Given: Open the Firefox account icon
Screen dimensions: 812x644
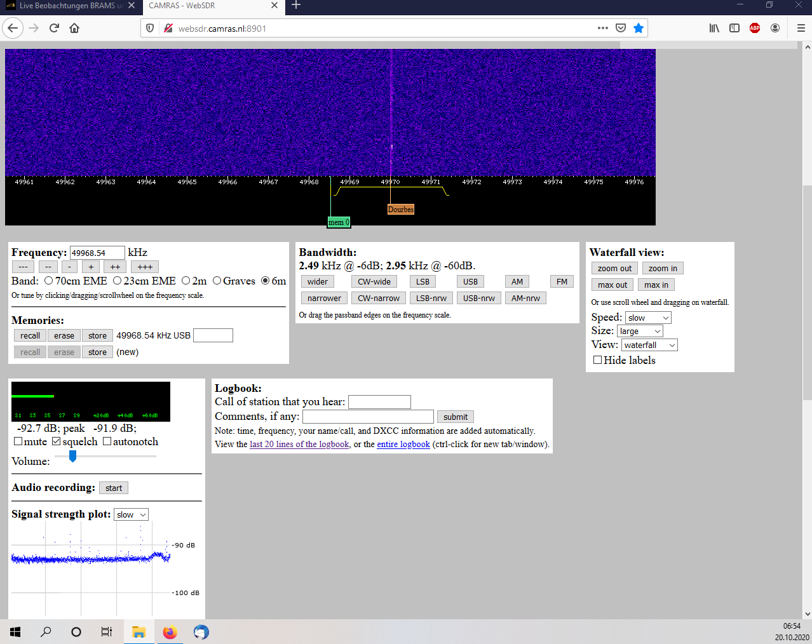Looking at the screenshot, I should coord(775,28).
